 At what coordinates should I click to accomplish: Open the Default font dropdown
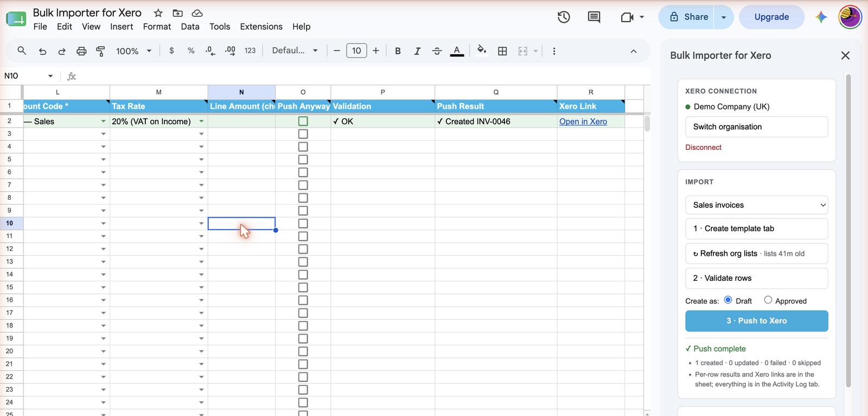295,51
